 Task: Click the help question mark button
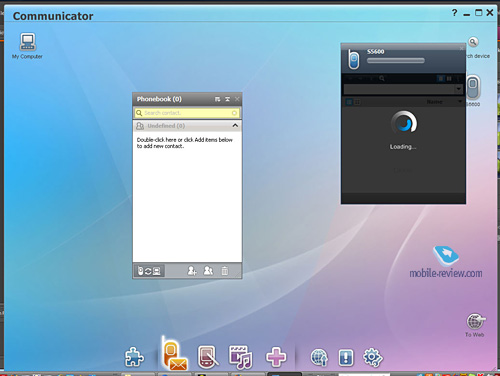coord(454,13)
